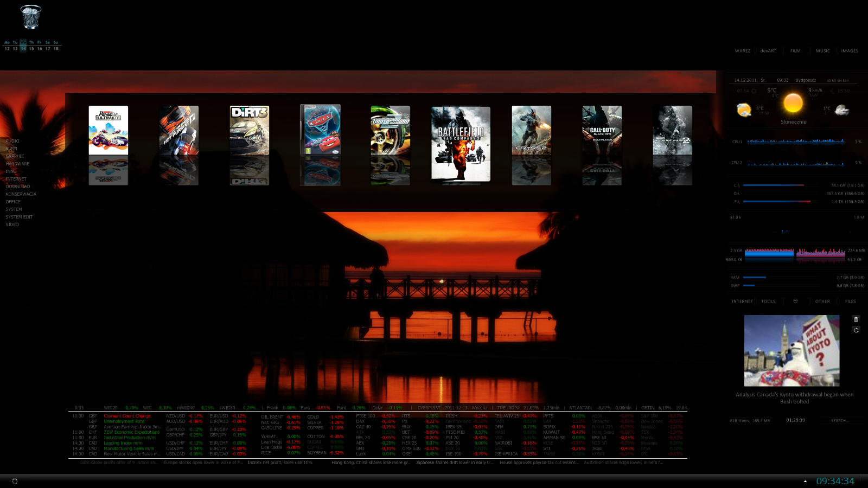Launch Call of Duty Modern Warfare cover
Viewport: 868px width, 488px height.
(673, 130)
